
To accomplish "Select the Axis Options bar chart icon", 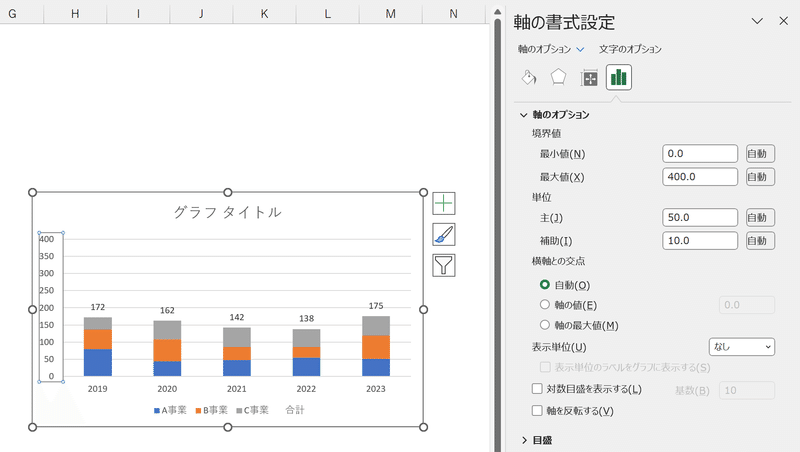I will pyautogui.click(x=619, y=78).
